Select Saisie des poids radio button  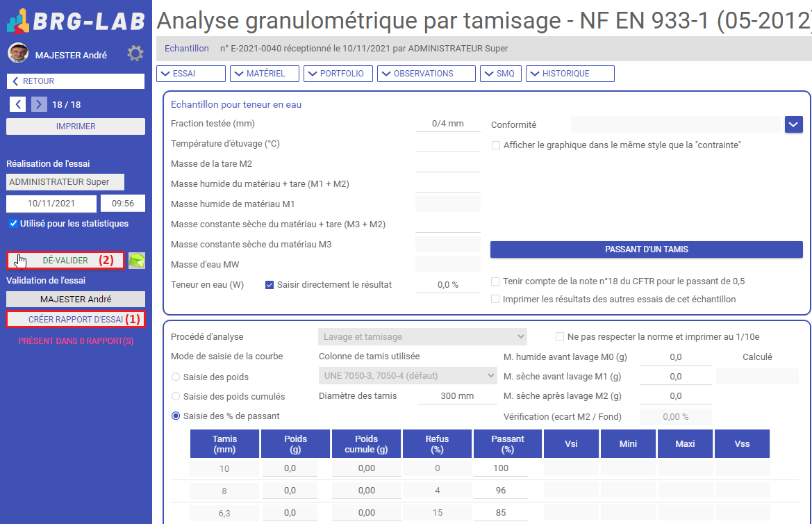point(176,377)
